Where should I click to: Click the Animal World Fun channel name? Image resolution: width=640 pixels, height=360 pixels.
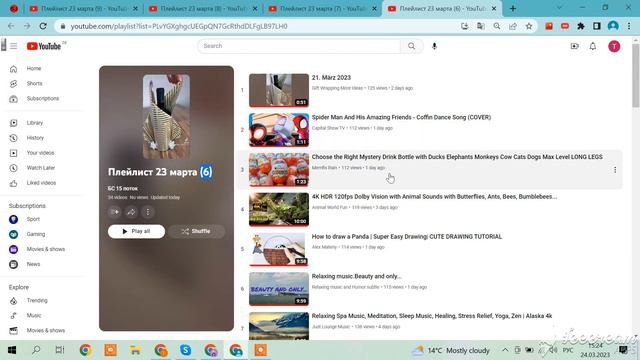pos(329,207)
